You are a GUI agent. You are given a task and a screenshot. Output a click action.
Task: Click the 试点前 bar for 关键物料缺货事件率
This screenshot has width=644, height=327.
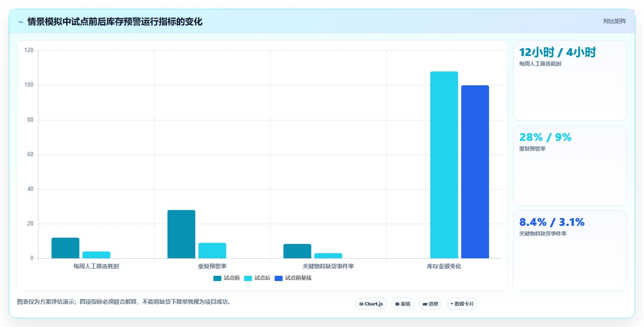coord(297,251)
